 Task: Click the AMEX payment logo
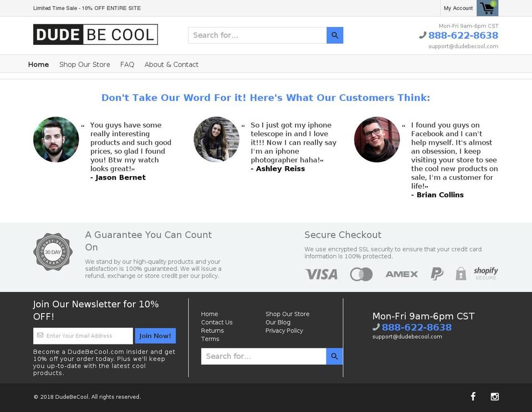pos(402,274)
